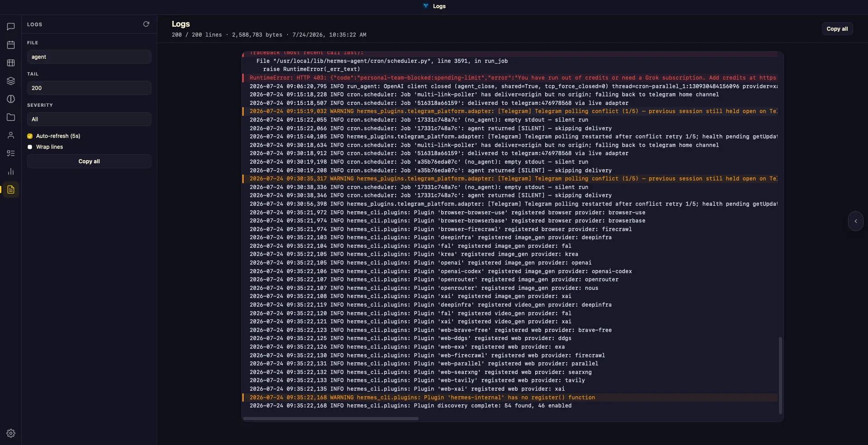Click the 'browser-firecrawl' plugin log line

coord(441,229)
